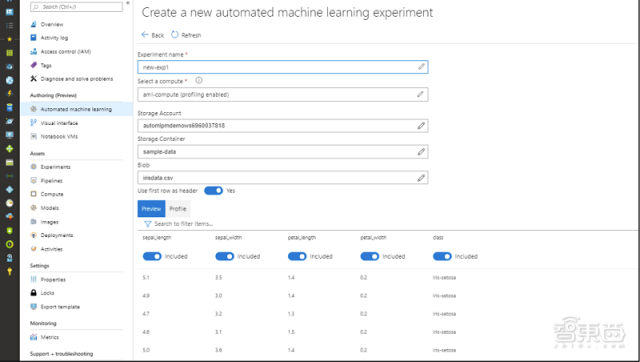The height and width of the screenshot is (362, 640).
Task: Toggle Use first row as header switch
Action: pyautogui.click(x=213, y=191)
